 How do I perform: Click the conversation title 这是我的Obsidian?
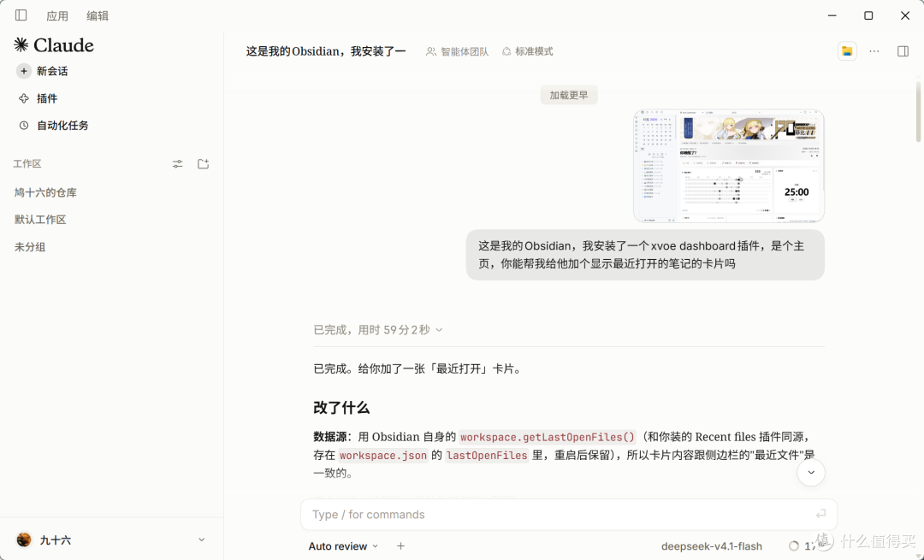(326, 51)
